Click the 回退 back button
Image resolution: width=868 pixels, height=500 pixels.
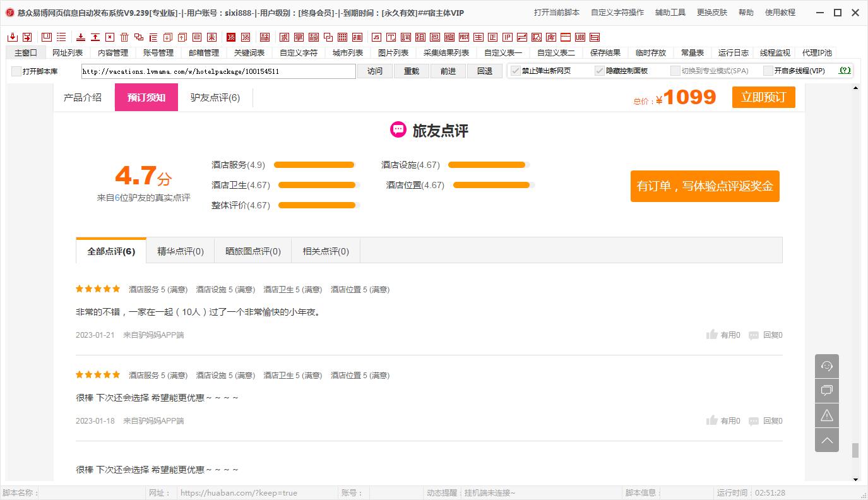coord(485,71)
